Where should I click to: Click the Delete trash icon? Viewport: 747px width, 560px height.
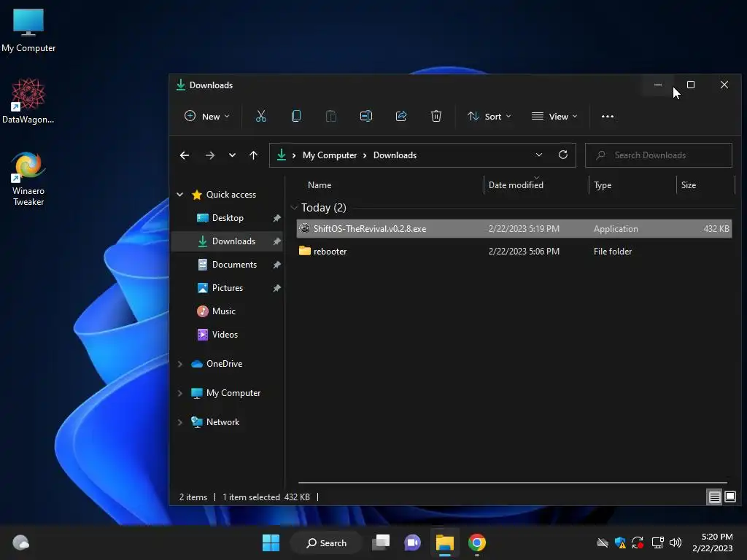(x=436, y=116)
